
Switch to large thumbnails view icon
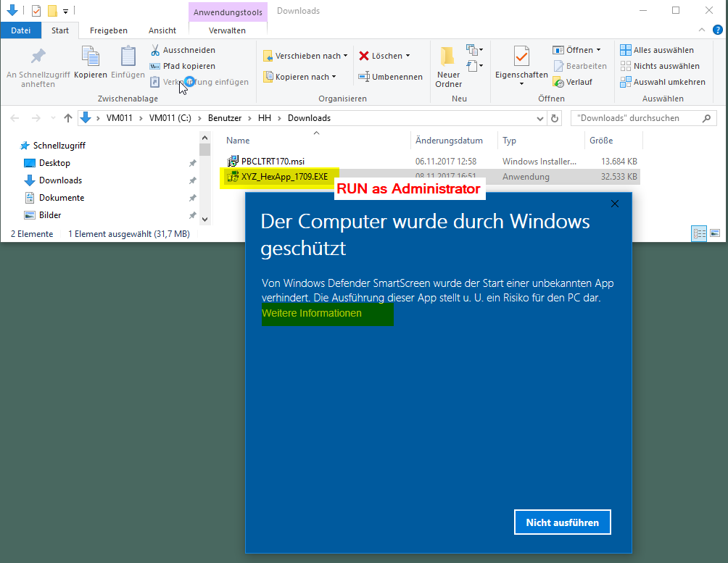coord(715,233)
